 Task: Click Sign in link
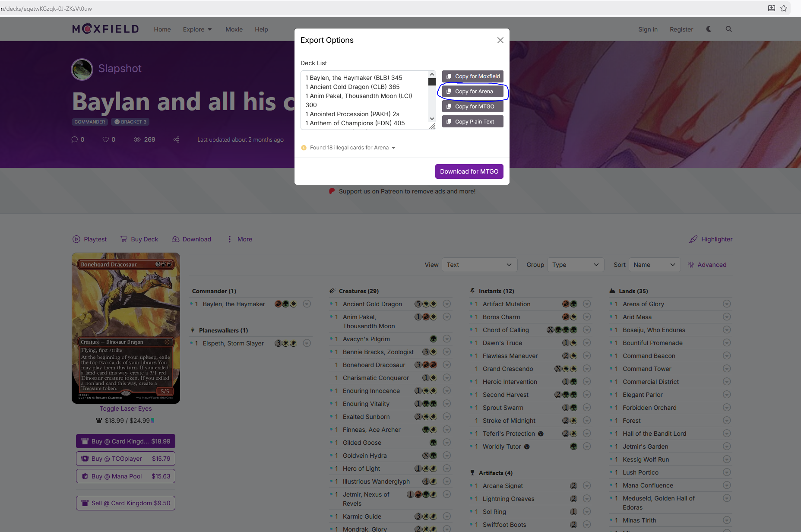pyautogui.click(x=648, y=29)
